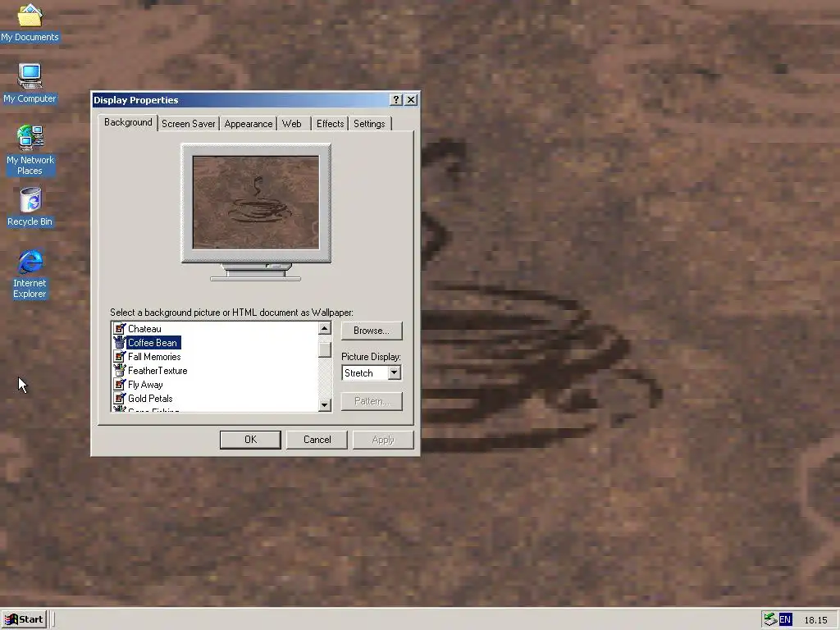Click the wallpaper list scroll-up arrow

(x=325, y=328)
